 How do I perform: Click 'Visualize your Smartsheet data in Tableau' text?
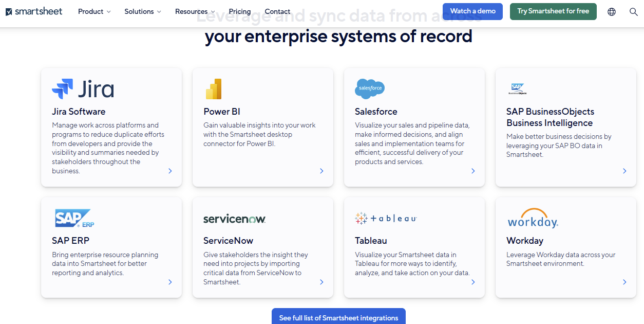[412, 264]
